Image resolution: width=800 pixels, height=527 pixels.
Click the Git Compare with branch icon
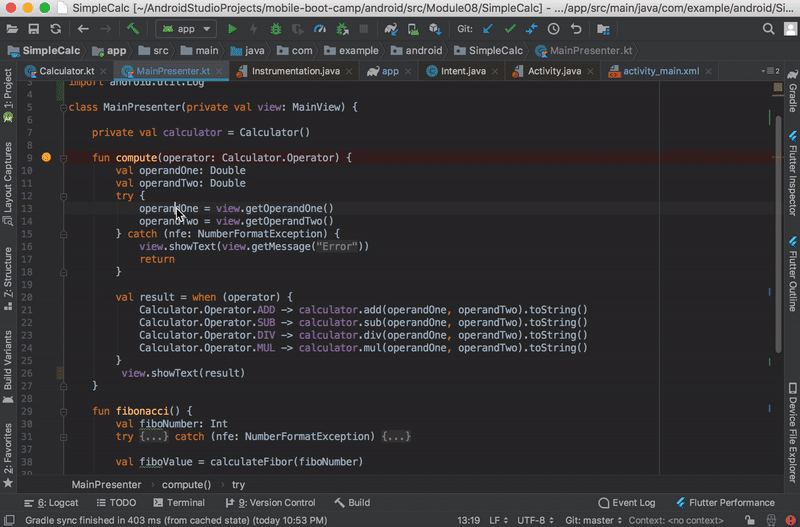point(532,29)
